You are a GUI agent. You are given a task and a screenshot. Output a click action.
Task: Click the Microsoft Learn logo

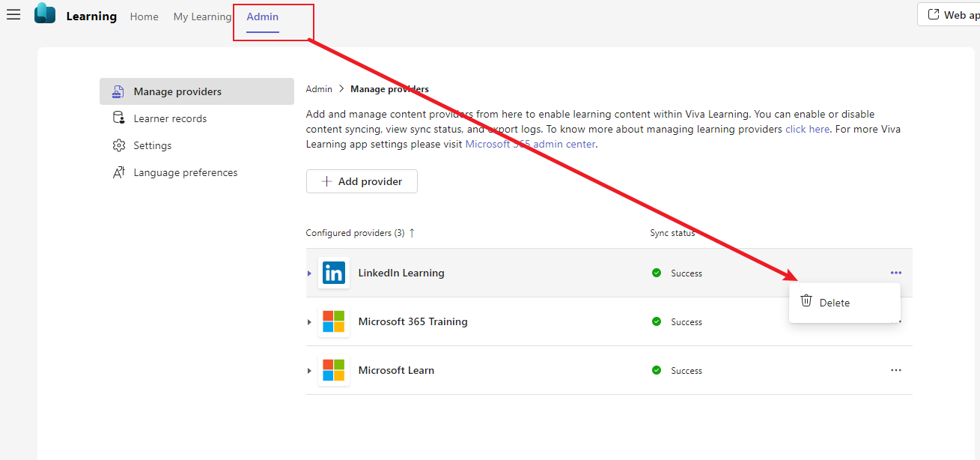pyautogui.click(x=333, y=370)
